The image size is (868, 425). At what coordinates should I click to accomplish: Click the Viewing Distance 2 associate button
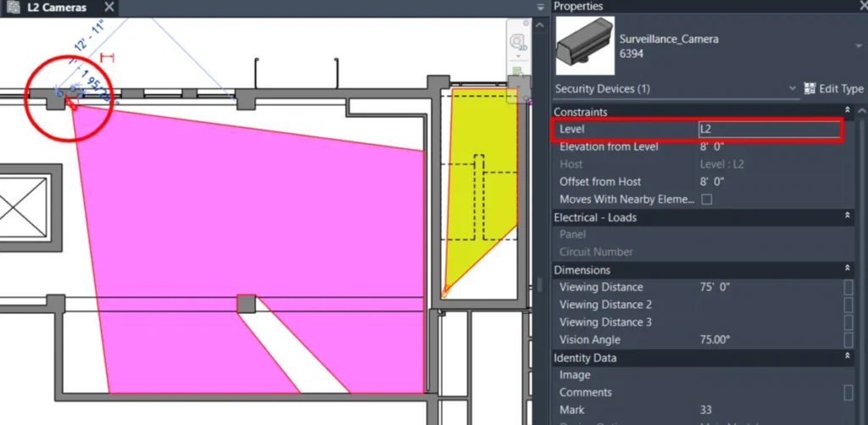click(849, 305)
